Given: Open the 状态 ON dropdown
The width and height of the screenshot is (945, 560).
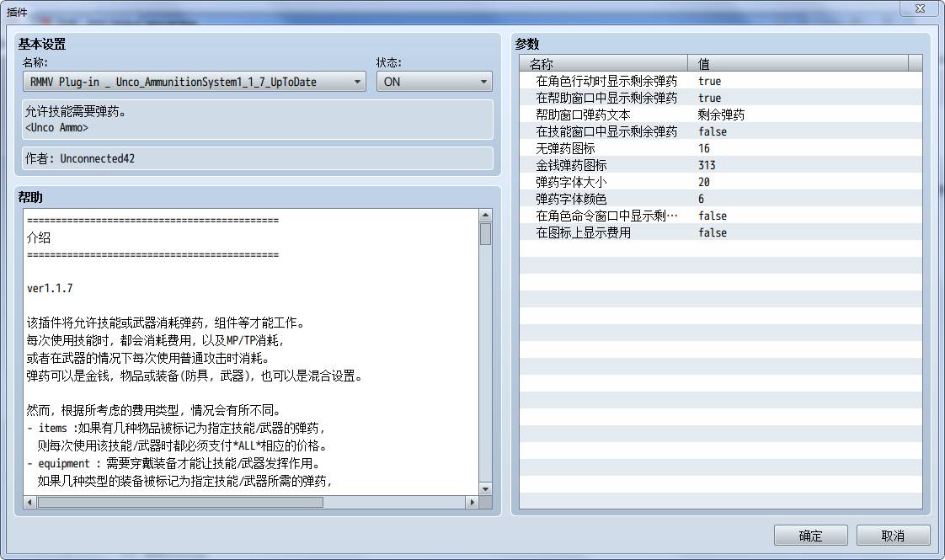Looking at the screenshot, I should 434,82.
